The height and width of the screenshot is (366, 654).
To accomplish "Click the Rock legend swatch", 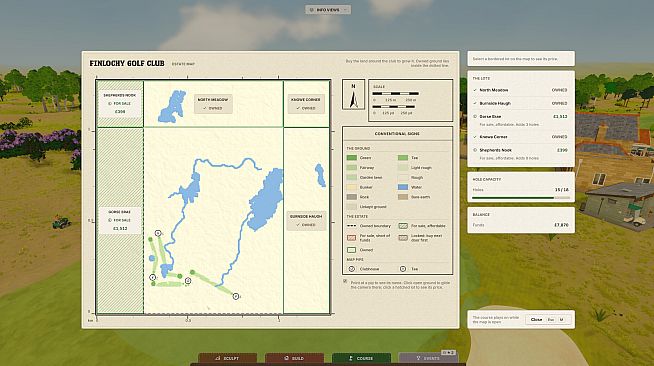I will click(352, 197).
